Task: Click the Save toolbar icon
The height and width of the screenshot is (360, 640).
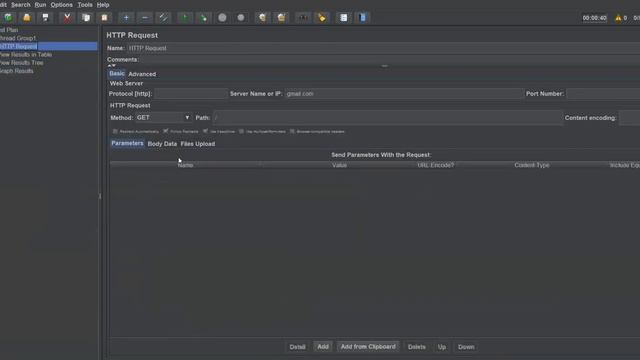Action: [x=46, y=18]
